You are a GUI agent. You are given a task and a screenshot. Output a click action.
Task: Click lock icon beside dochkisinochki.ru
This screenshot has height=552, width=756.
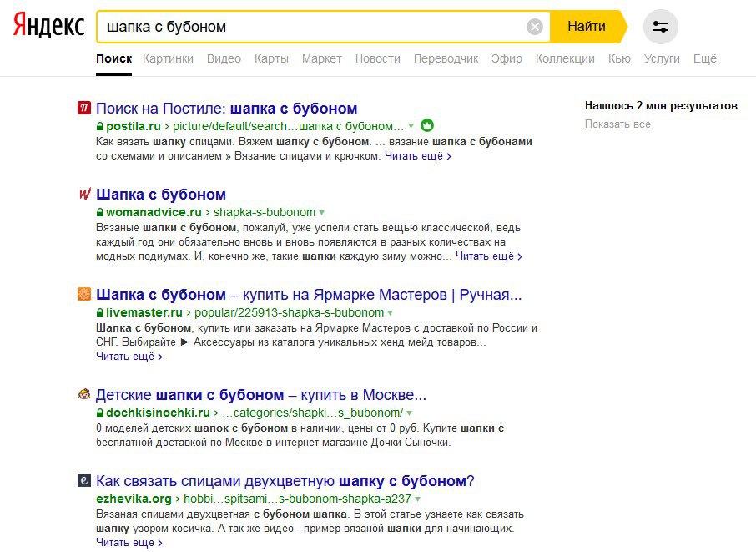pyautogui.click(x=100, y=413)
